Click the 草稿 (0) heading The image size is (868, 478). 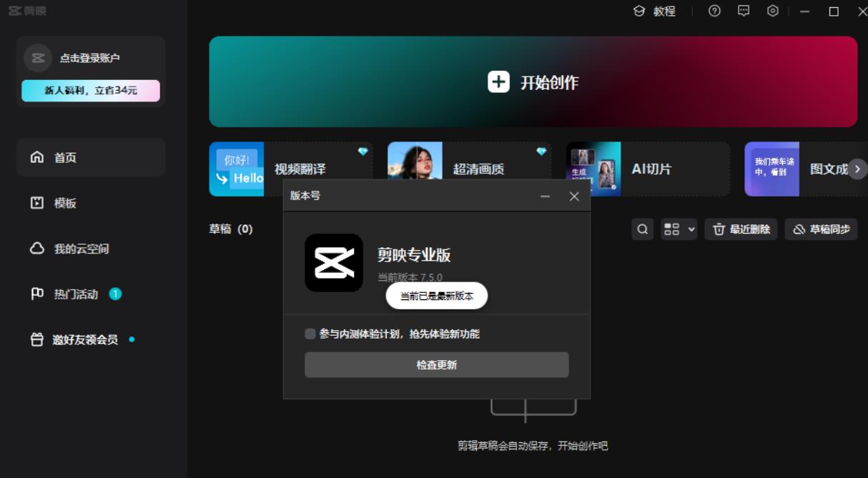pyautogui.click(x=231, y=229)
